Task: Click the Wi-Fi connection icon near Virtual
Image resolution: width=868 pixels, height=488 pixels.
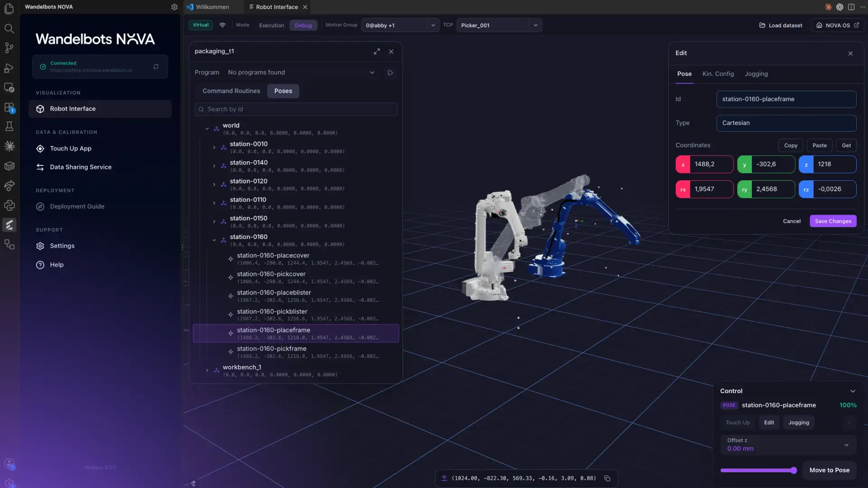Action: click(222, 25)
